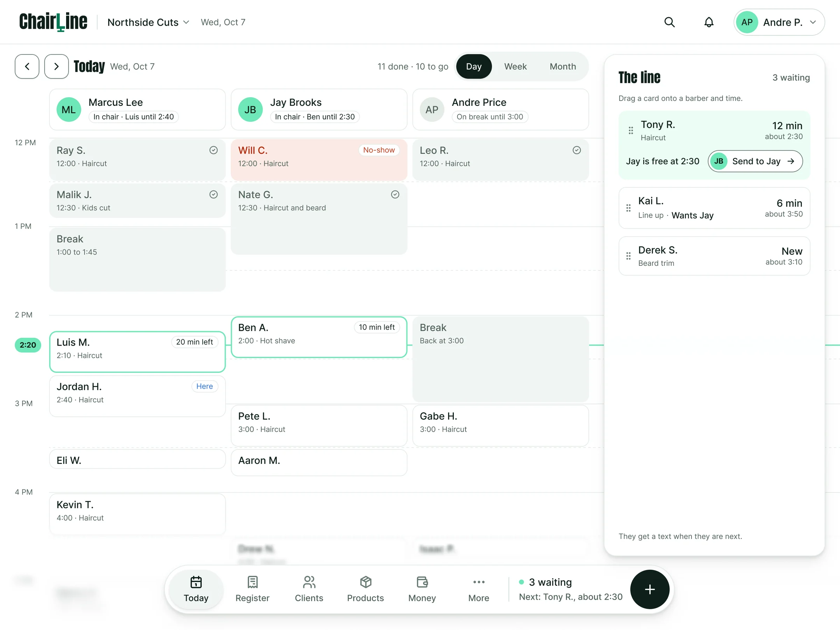Click Jay Brooks JB avatar
840x630 pixels.
click(x=250, y=109)
